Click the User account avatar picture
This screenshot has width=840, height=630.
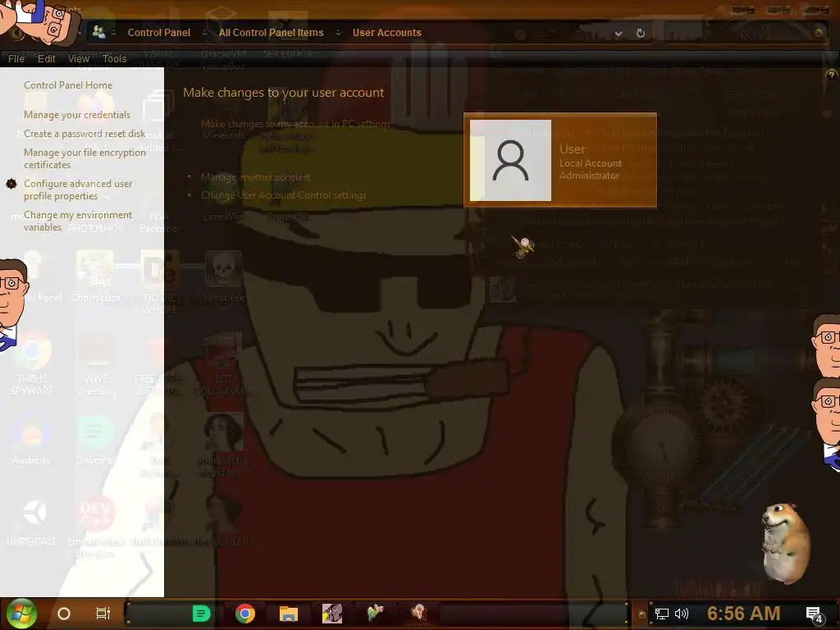(x=510, y=160)
